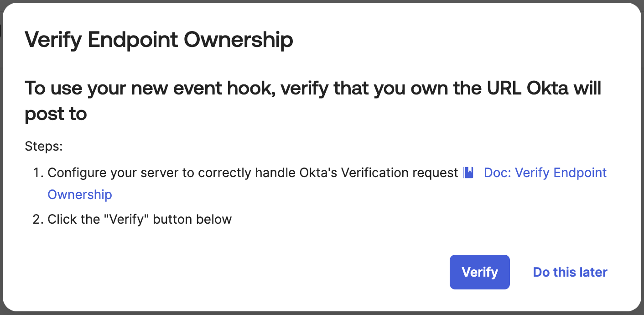Click Verify to confirm endpoint ownership

click(479, 272)
